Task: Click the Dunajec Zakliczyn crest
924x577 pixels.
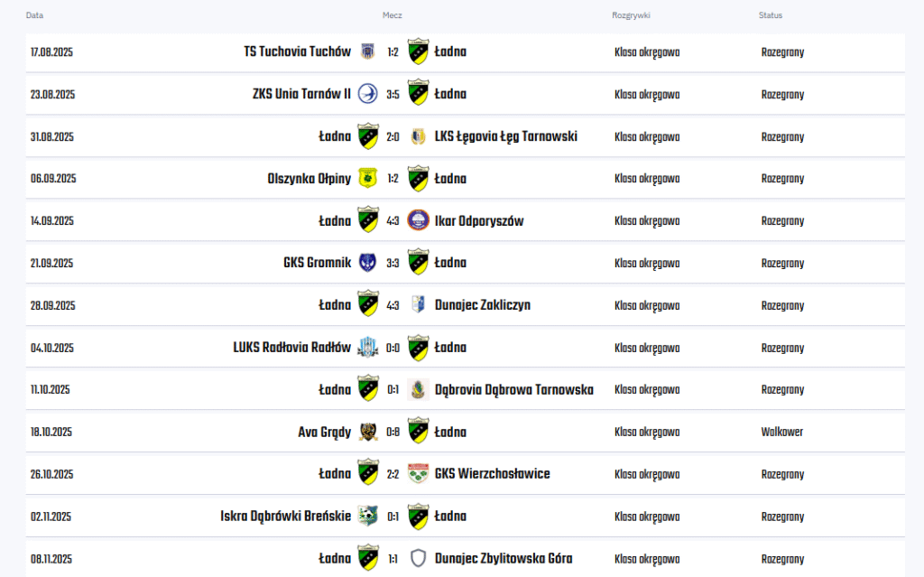Action: [418, 305]
